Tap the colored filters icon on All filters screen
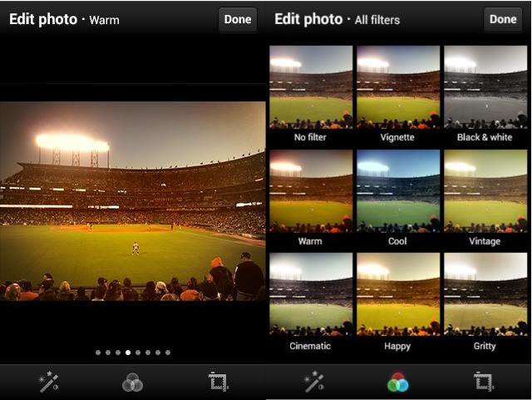 [x=398, y=383]
